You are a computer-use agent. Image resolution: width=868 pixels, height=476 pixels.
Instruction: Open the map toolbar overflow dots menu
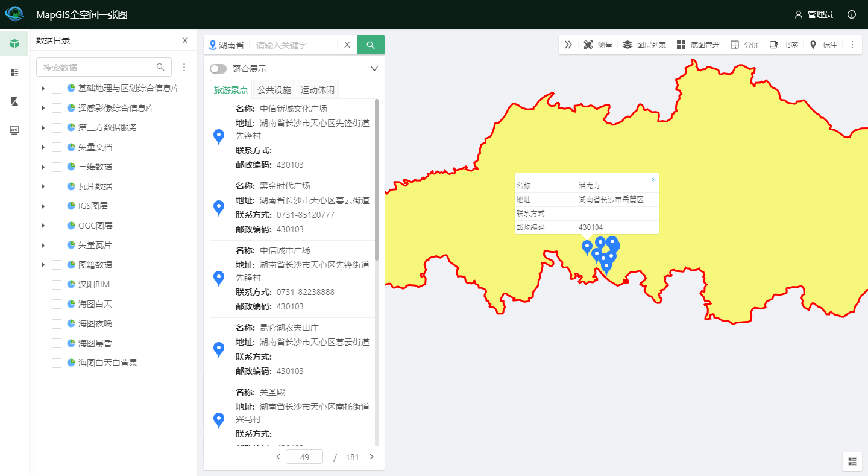tap(852, 45)
